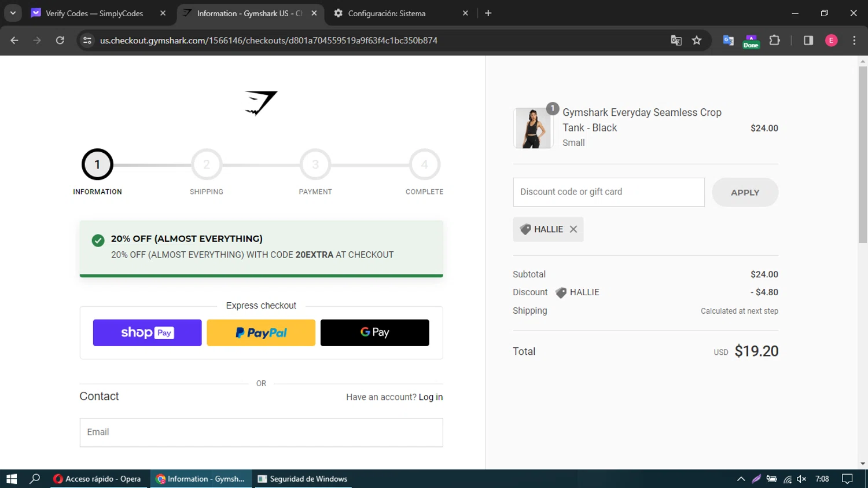Select Information - Gymsh... Chrome taskbar item
Image resolution: width=868 pixels, height=488 pixels.
click(x=201, y=479)
